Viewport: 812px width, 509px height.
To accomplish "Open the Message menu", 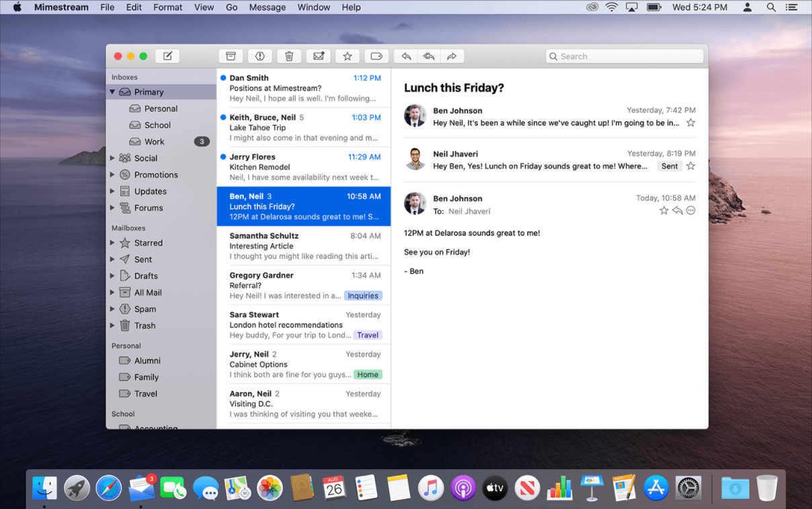I will click(268, 7).
